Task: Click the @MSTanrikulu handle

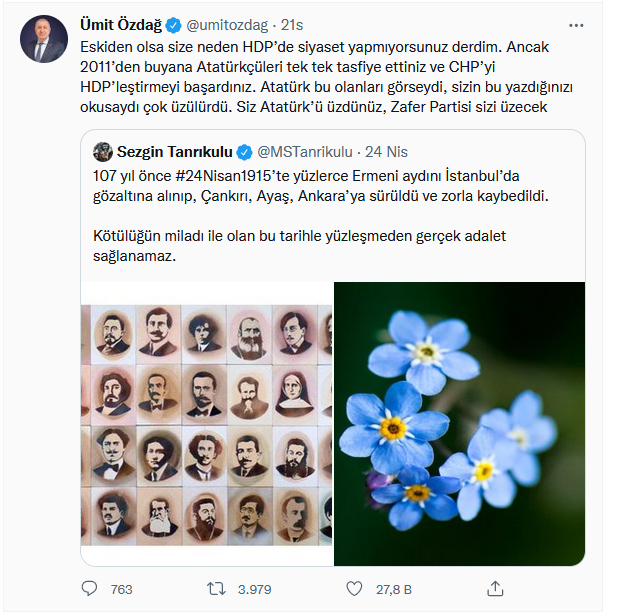Action: (305, 152)
